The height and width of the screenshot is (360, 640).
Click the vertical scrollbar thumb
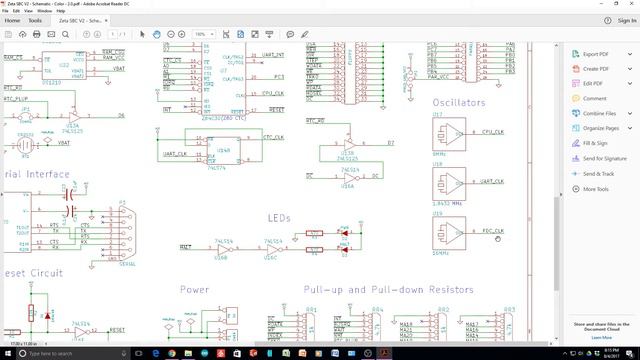tap(556, 243)
